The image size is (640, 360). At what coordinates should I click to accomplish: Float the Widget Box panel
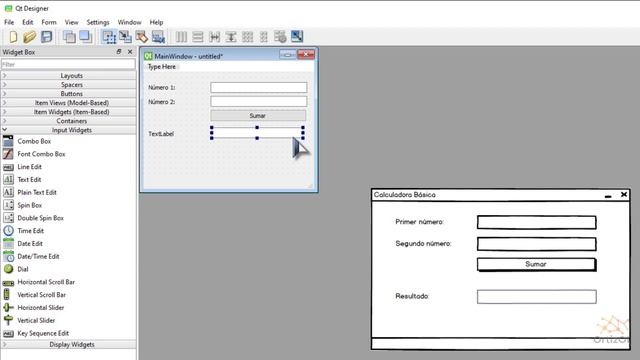tap(119, 51)
